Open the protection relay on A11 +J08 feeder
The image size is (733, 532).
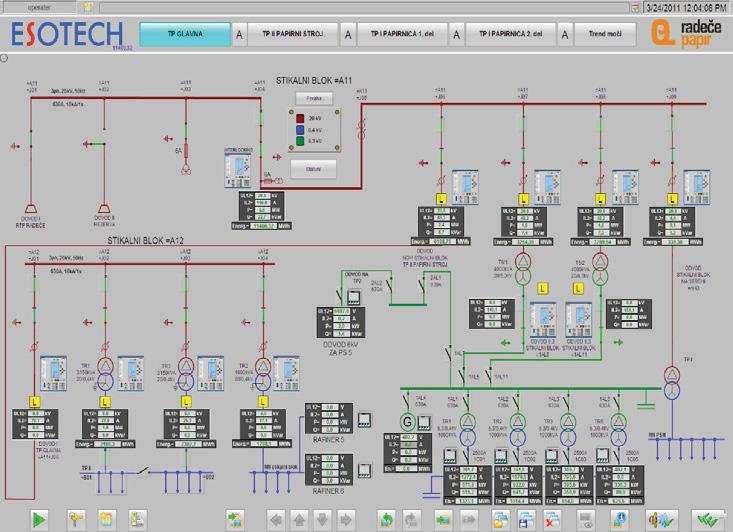625,187
